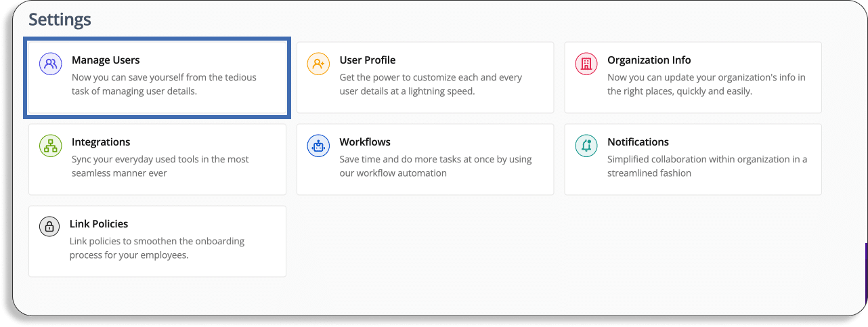Click the Notifications bell icon

click(x=586, y=146)
